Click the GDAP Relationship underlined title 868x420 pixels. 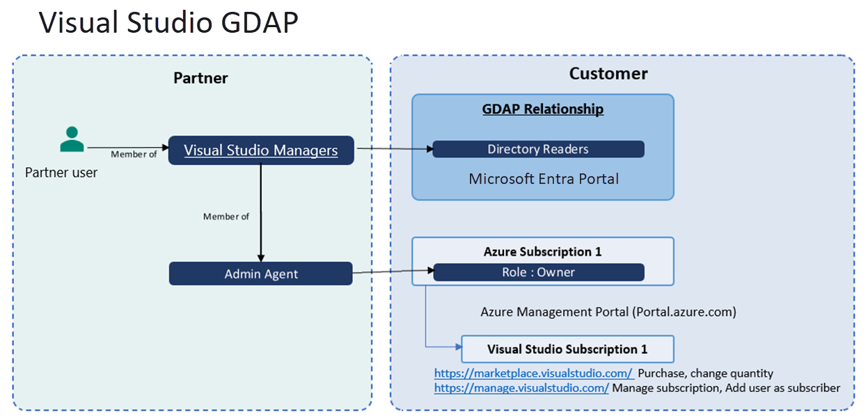click(543, 109)
